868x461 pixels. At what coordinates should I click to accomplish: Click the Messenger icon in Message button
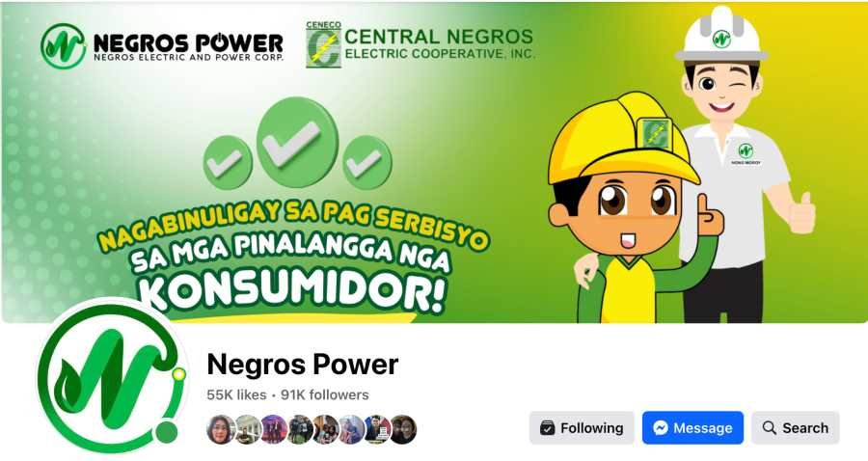tap(661, 428)
